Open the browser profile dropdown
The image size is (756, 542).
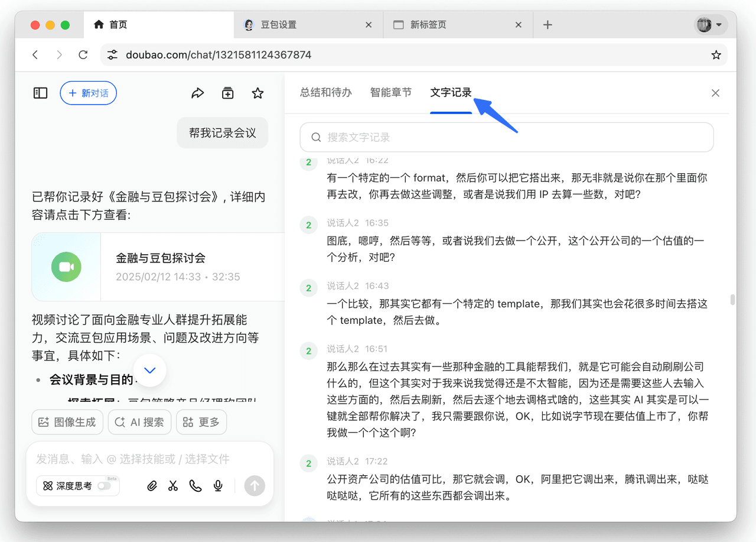pyautogui.click(x=710, y=25)
